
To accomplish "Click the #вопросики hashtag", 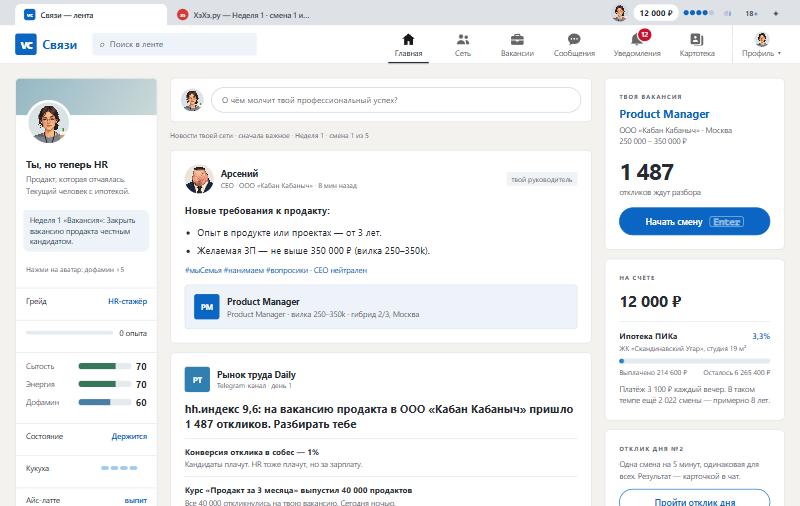I will click(x=287, y=270).
